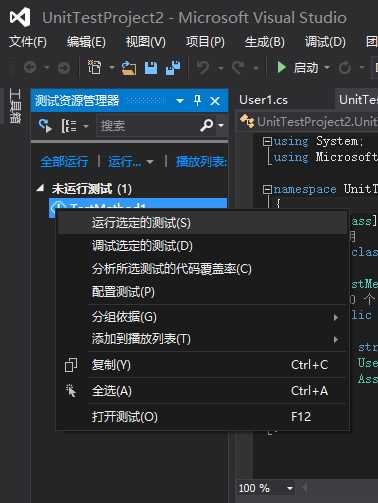378x503 pixels.
Task: Choose 配置测试(P) in context menu
Action: click(x=202, y=292)
